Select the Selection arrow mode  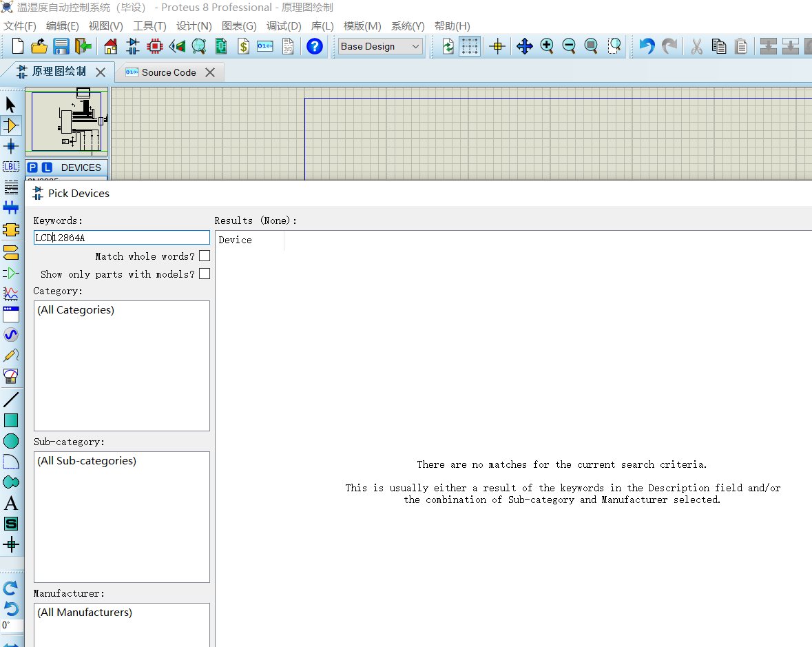pos(11,105)
